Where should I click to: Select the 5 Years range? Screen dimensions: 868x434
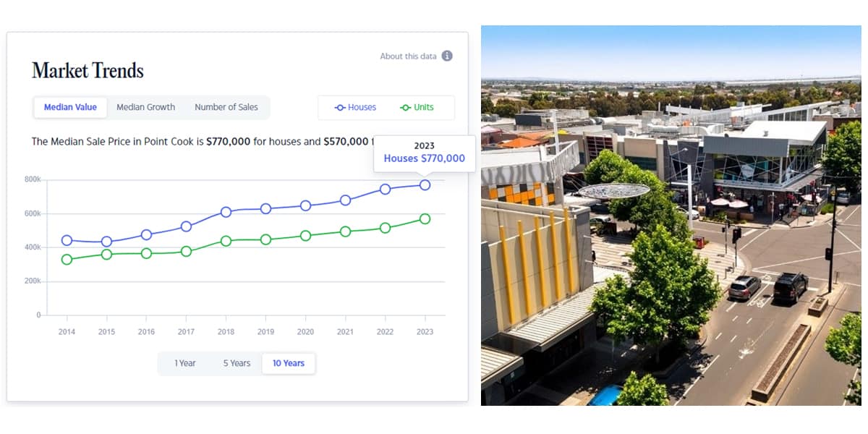point(236,363)
